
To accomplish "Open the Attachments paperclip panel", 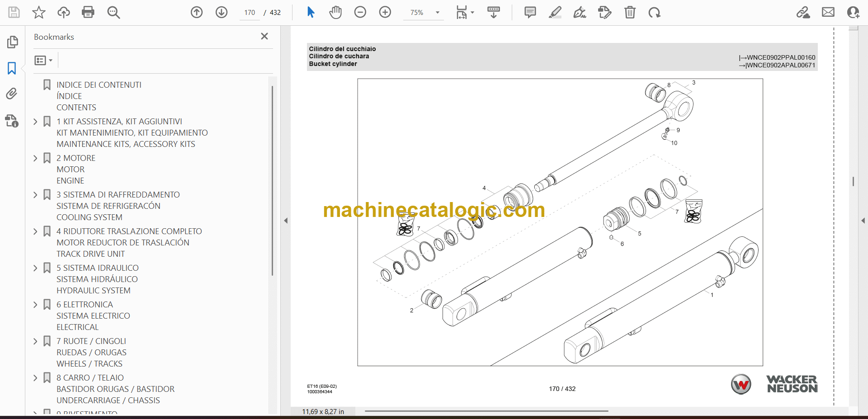I will 12,94.
